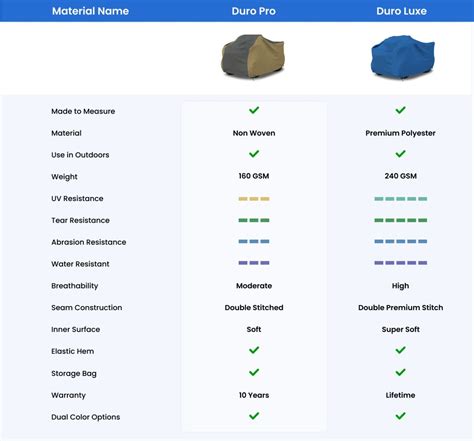Click Duro Pro's green Tear Resistance bar
This screenshot has width=474, height=441.
[254, 220]
